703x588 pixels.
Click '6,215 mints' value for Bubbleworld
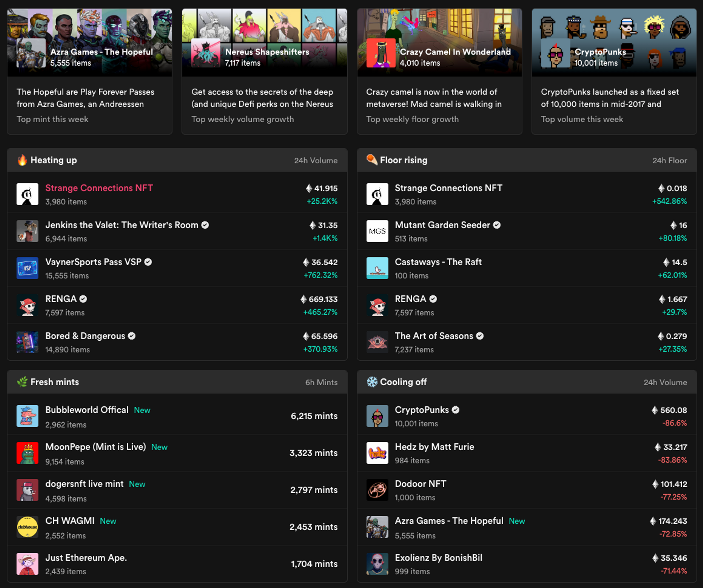coord(314,416)
